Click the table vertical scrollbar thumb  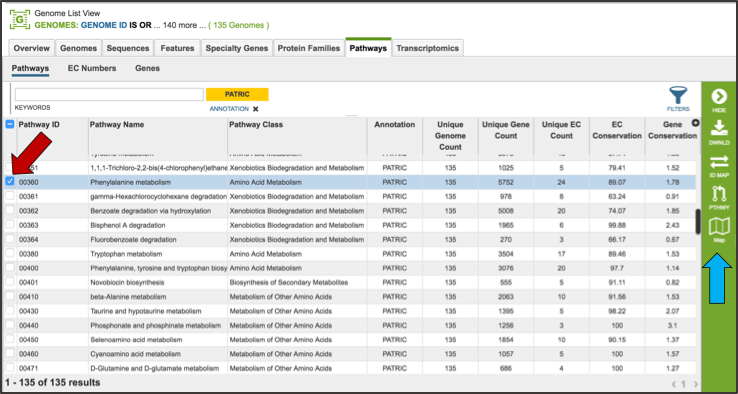pyautogui.click(x=698, y=221)
